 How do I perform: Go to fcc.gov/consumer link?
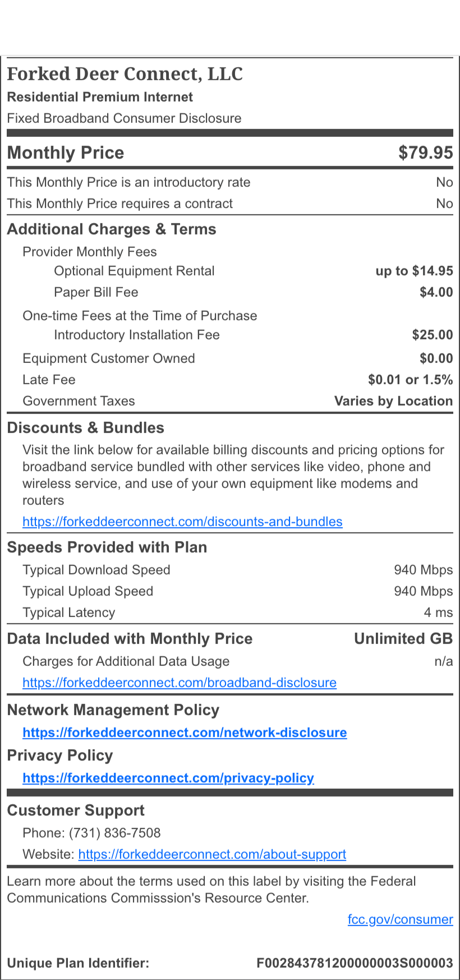pos(400,919)
